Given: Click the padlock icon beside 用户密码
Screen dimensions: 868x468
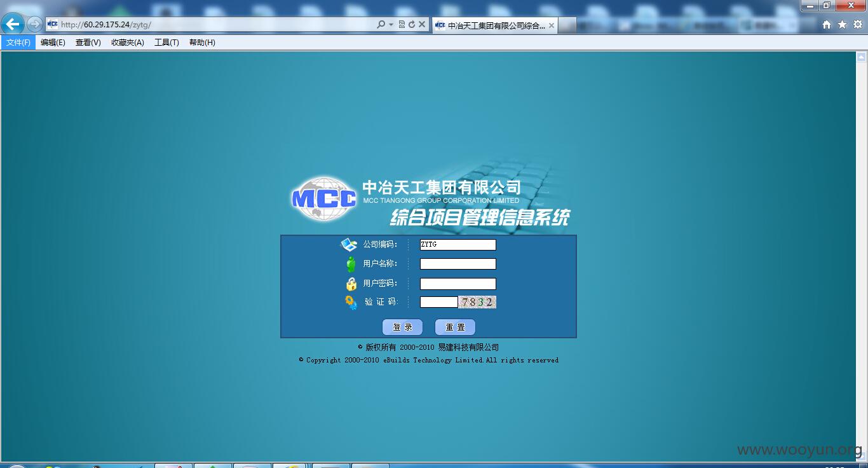Looking at the screenshot, I should (351, 284).
